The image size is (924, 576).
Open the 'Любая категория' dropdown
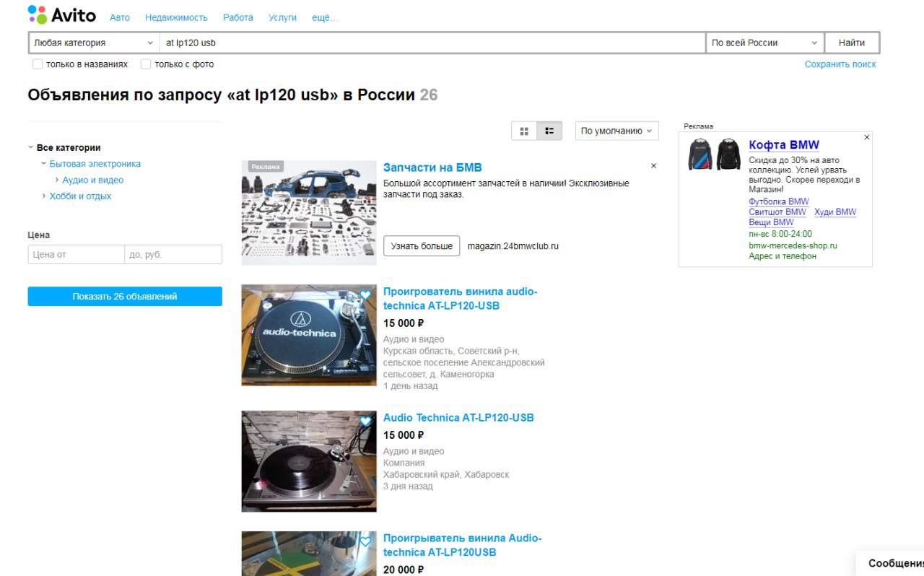click(x=94, y=43)
